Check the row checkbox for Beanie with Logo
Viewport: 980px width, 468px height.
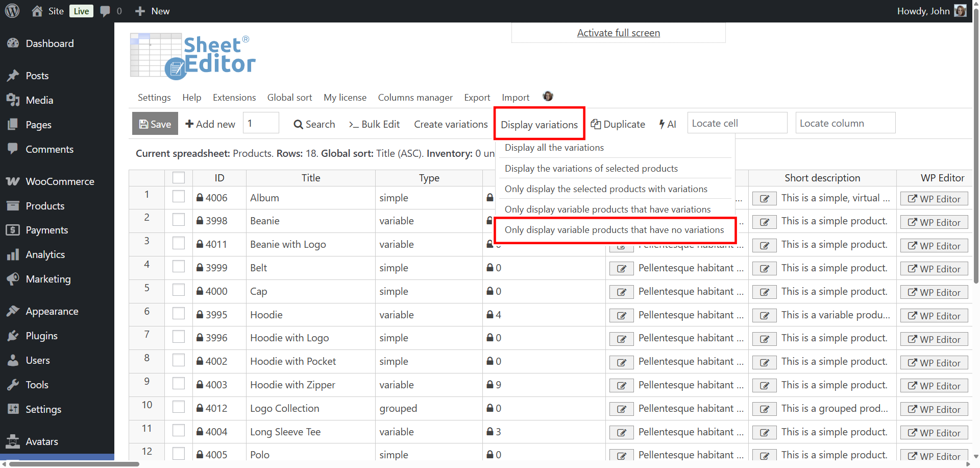[178, 243]
